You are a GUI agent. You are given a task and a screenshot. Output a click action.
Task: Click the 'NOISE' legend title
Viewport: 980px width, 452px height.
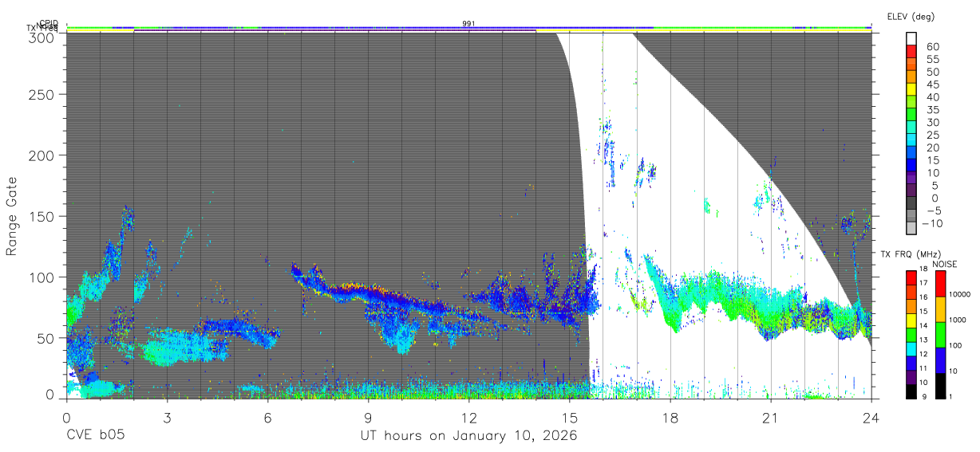click(x=945, y=264)
